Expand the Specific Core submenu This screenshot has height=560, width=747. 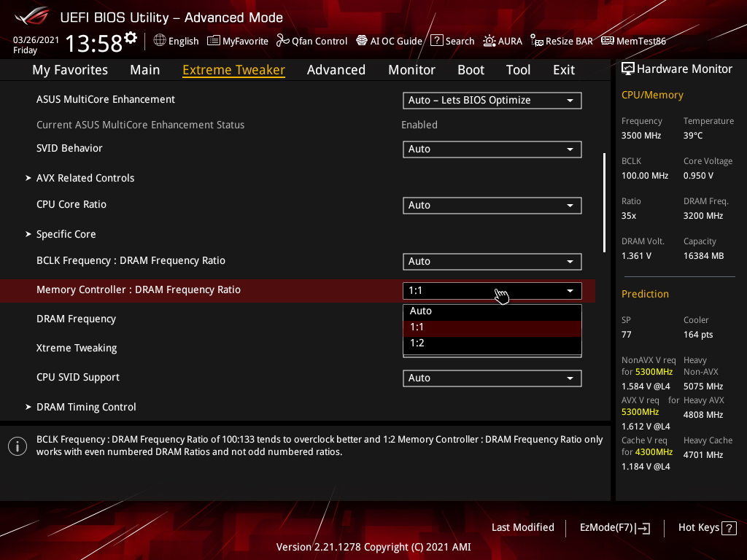click(61, 234)
